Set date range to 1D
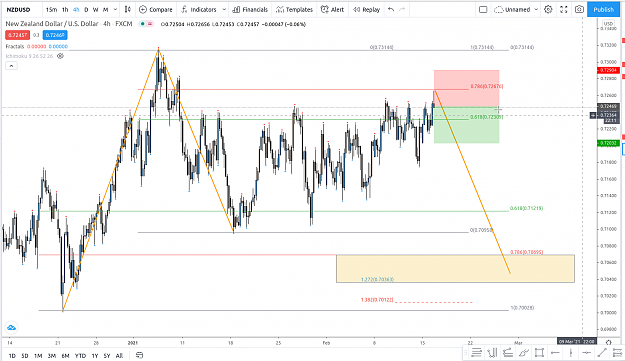625x361 pixels. pyautogui.click(x=12, y=355)
